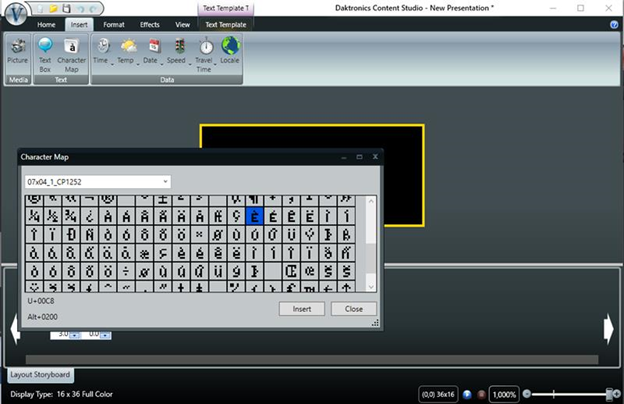Click the Redo quick-access icon
The image size is (624, 404).
[x=93, y=8]
